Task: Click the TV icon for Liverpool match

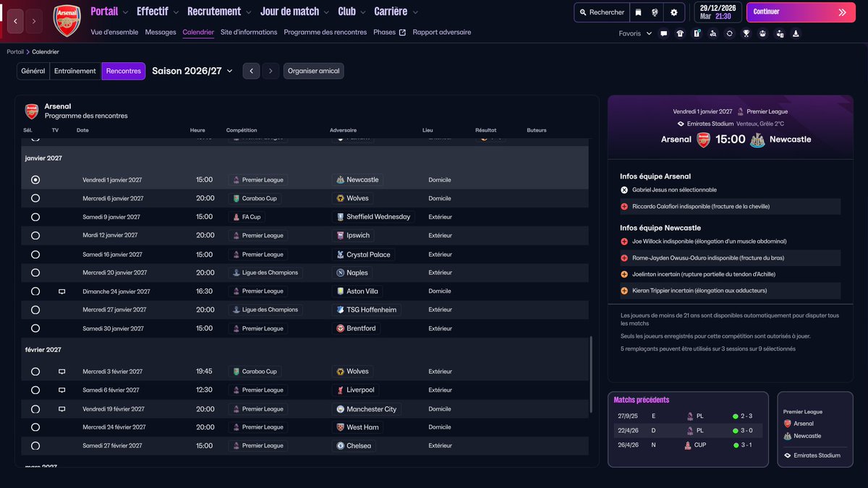Action: (x=61, y=390)
